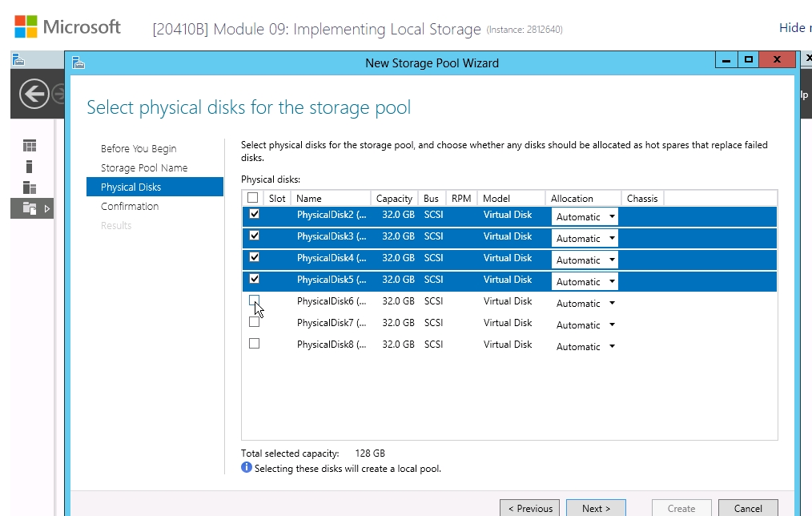812x516 pixels.
Task: Uncheck the PhysicalDisk2 checkbox
Action: [255, 214]
